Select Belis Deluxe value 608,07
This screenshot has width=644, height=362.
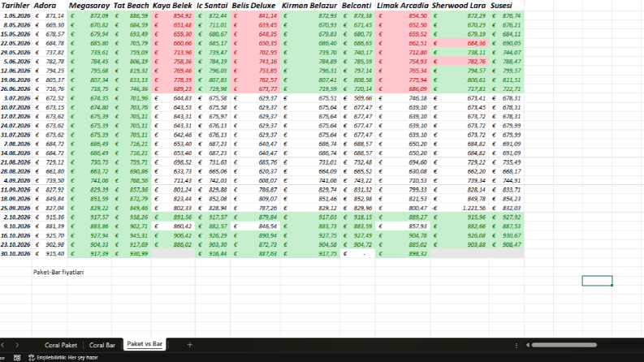coord(255,180)
